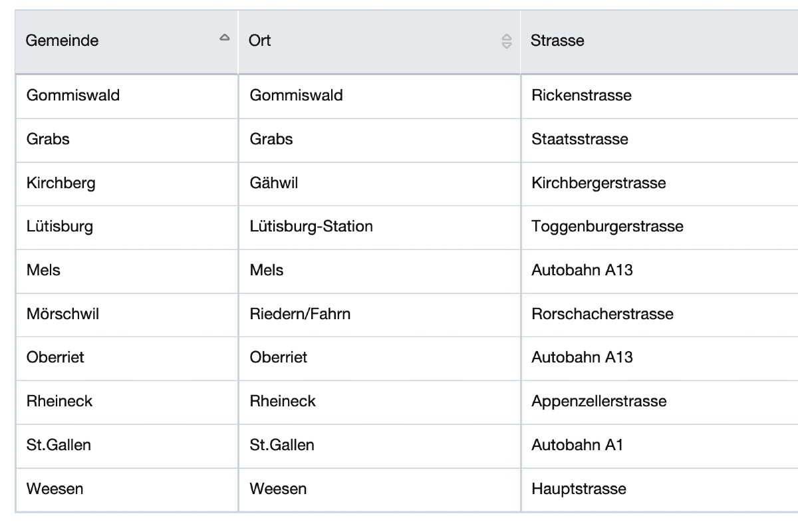The height and width of the screenshot is (532, 798).
Task: Click the Rorschacherstrasse cell
Action: point(602,314)
